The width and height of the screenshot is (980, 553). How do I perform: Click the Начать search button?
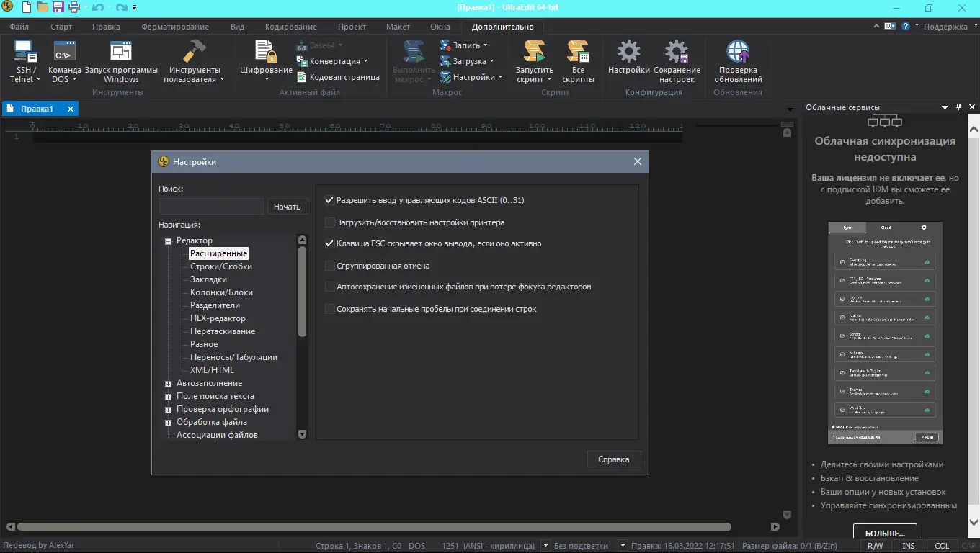click(288, 207)
